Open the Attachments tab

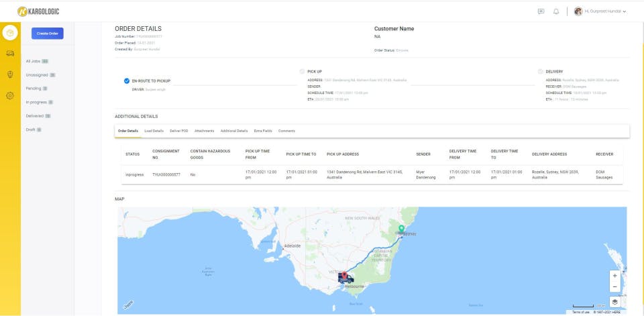204,130
